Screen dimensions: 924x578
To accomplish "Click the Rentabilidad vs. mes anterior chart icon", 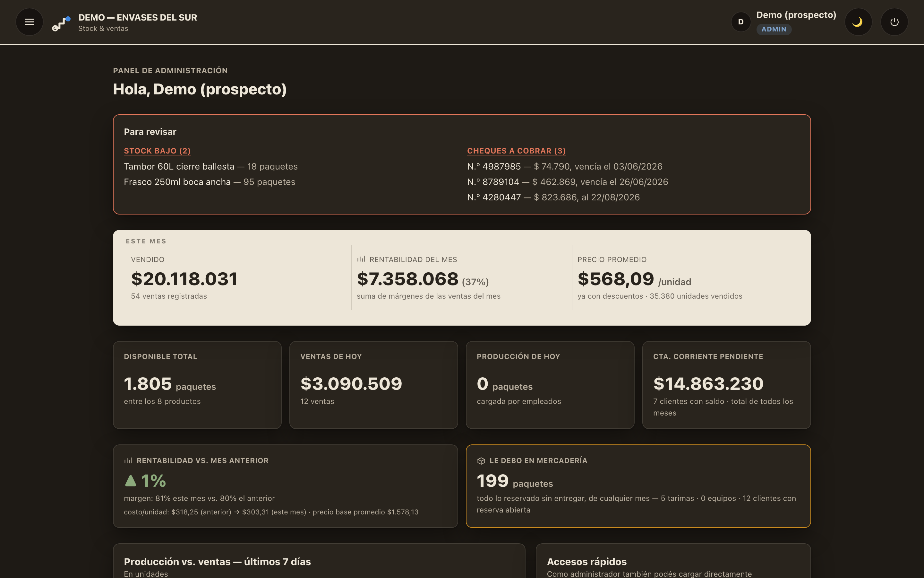I will coord(128,461).
